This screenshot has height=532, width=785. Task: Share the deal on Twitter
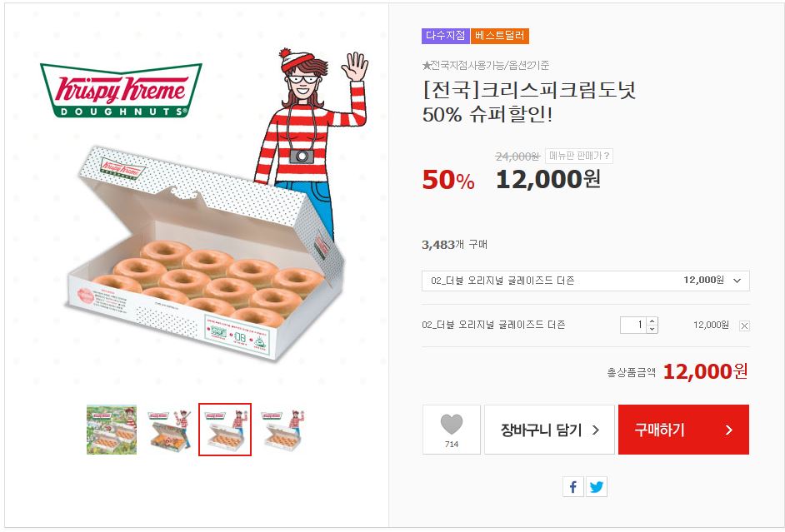tap(597, 488)
